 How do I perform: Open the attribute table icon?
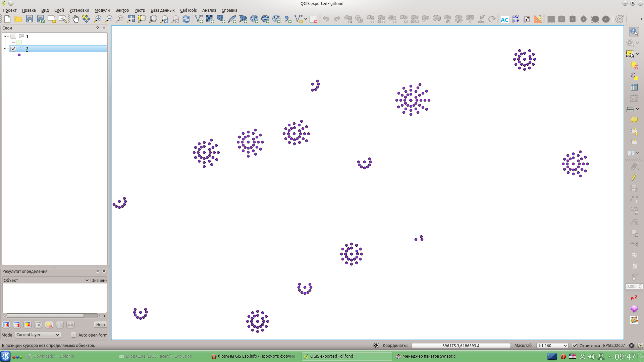point(634,87)
